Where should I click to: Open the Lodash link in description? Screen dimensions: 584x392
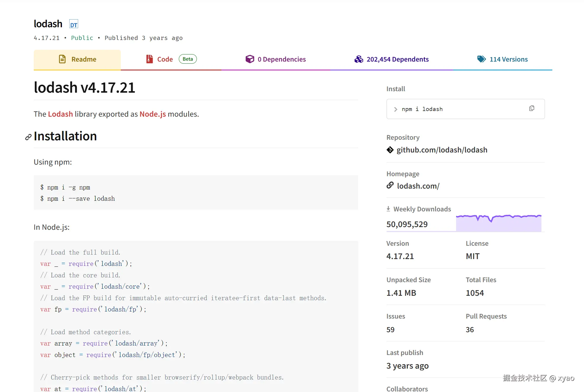tap(60, 114)
